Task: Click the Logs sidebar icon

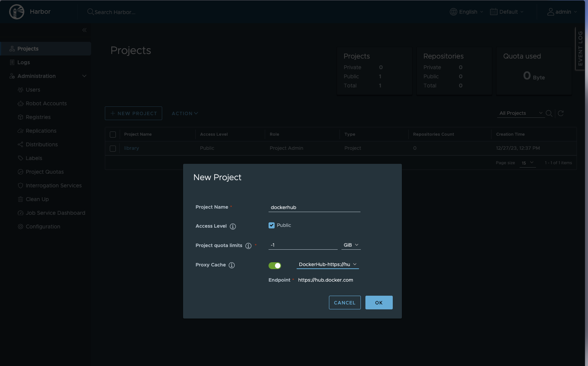Action: (12, 62)
